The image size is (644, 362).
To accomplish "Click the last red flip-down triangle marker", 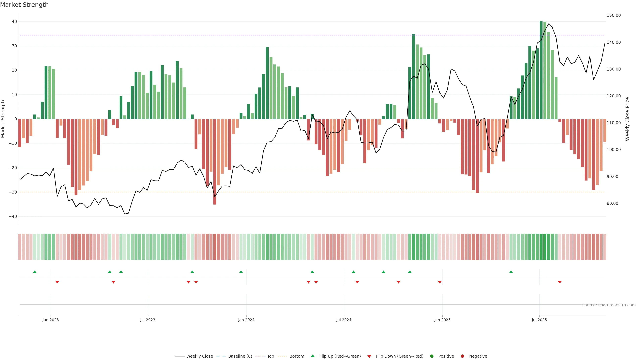I will coord(560,282).
